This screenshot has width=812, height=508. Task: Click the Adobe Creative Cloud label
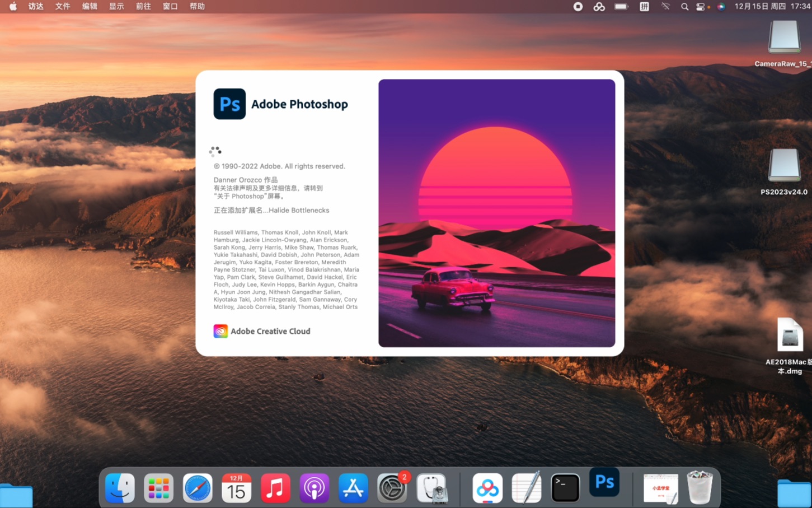270,331
